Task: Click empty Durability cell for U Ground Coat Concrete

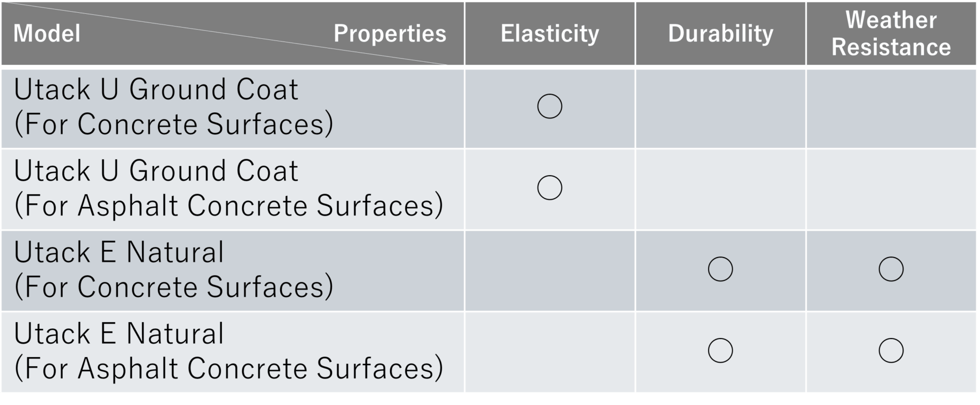Action: (720, 108)
